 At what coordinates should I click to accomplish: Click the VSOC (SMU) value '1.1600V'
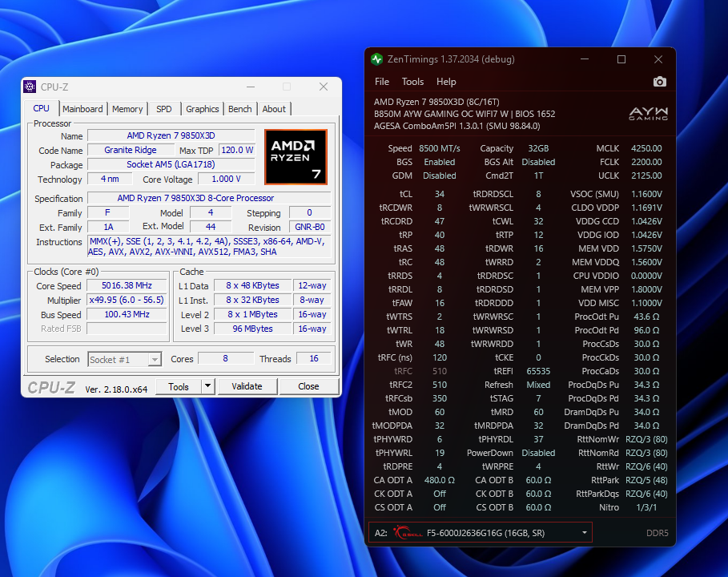[x=646, y=194]
